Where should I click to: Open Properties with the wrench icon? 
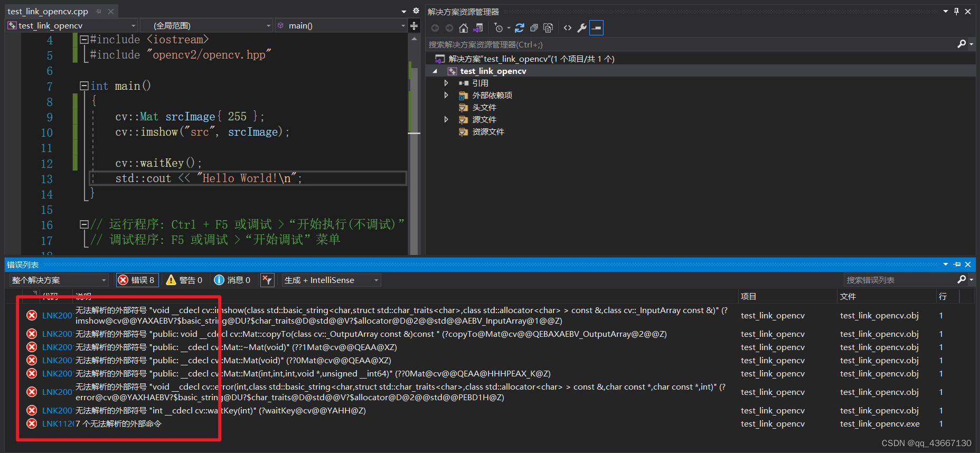point(582,28)
